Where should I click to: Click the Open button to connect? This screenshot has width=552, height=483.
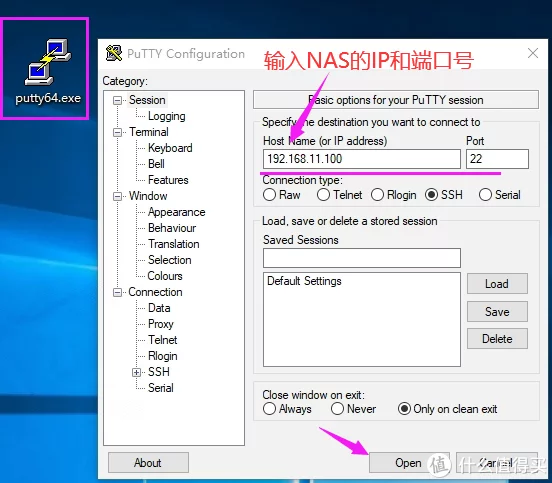tap(409, 463)
